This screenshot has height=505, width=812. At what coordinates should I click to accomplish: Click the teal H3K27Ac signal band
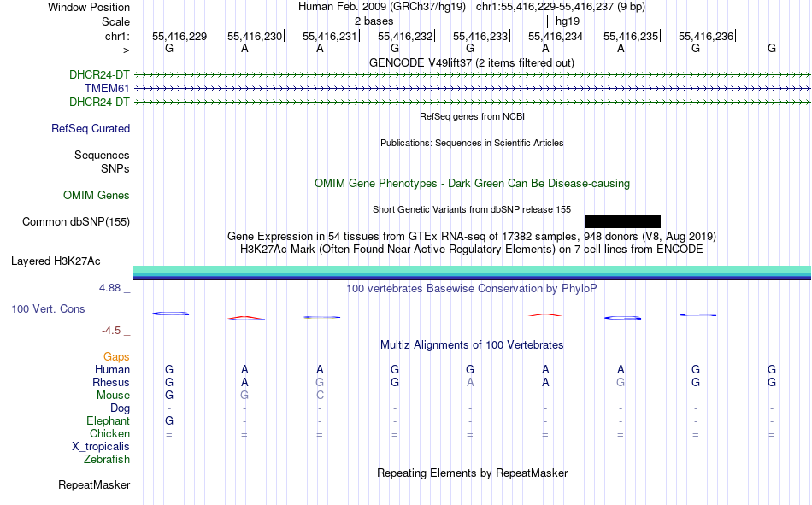pyautogui.click(x=473, y=270)
